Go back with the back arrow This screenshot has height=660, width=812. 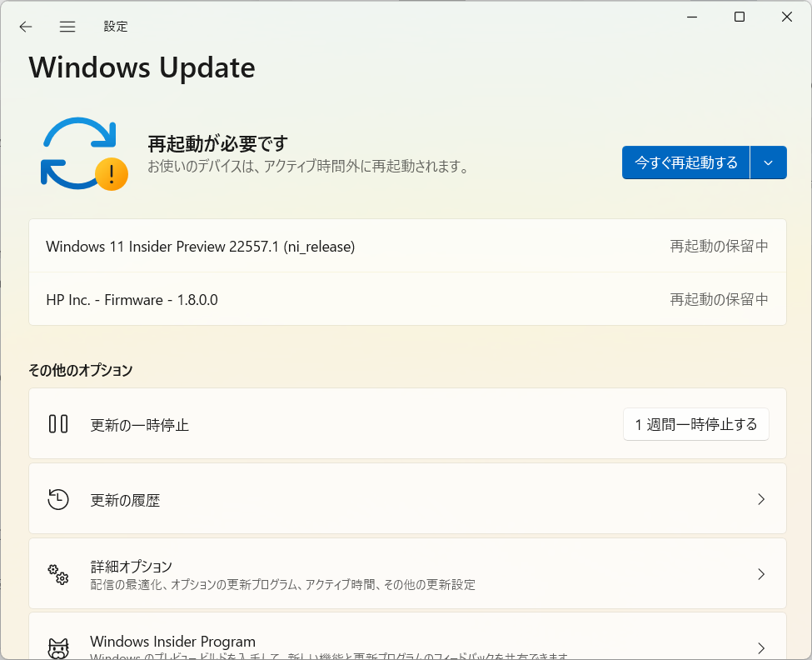coord(25,27)
